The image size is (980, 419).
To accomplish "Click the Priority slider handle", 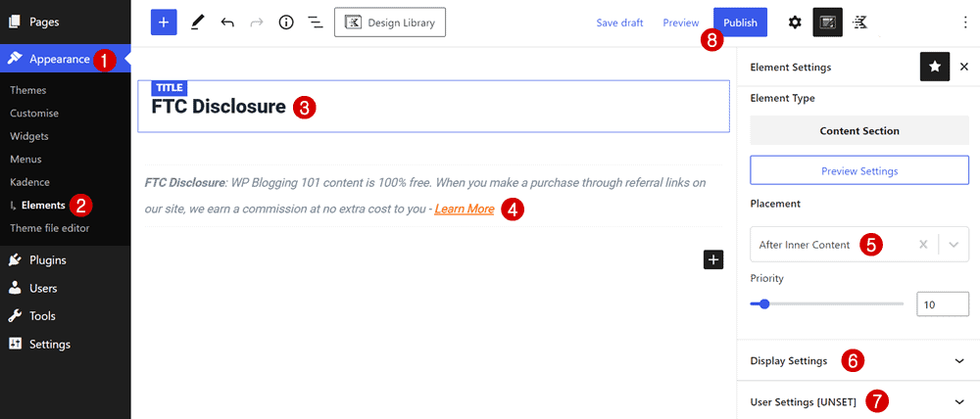I will coord(764,304).
